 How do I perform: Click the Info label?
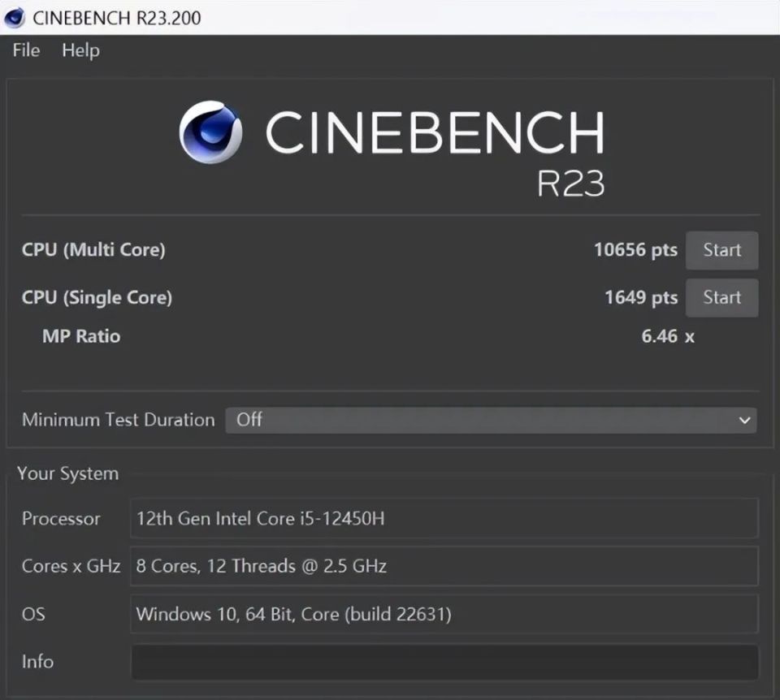click(x=37, y=662)
